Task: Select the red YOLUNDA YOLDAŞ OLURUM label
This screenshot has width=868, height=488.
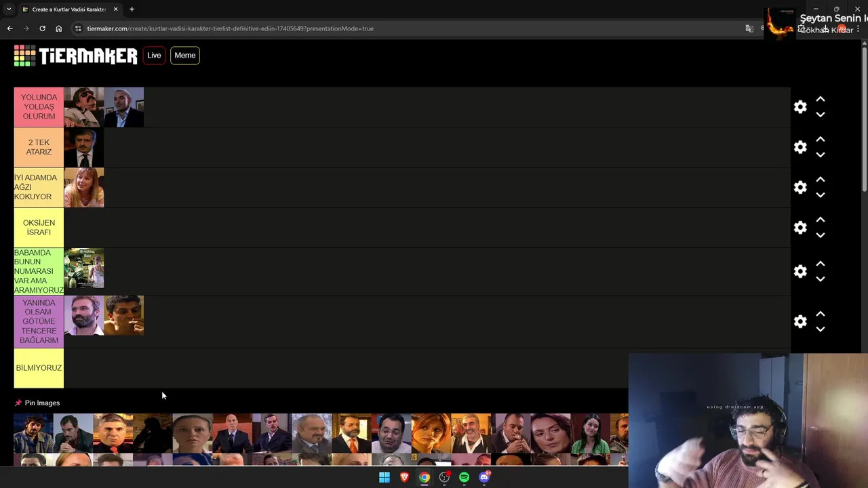Action: tap(39, 107)
